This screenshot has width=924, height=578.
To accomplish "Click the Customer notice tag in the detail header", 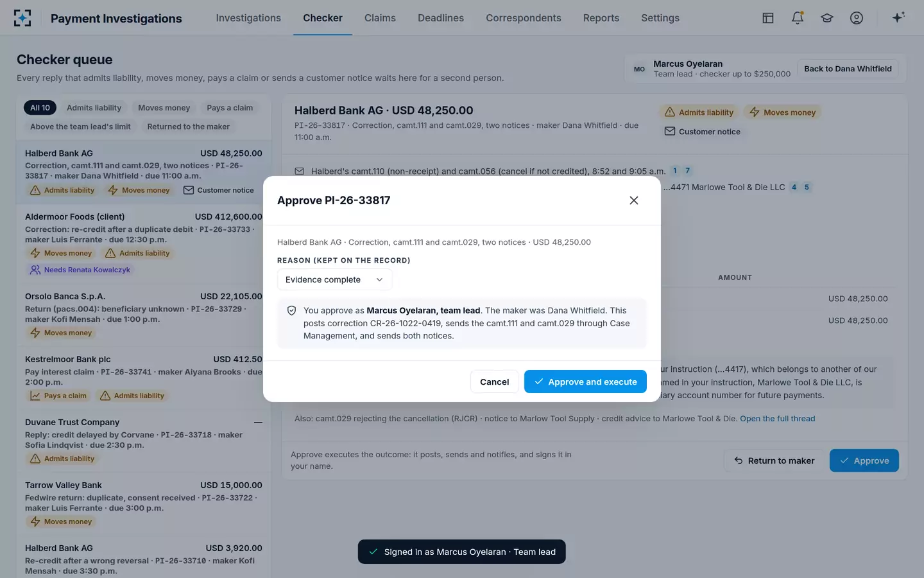I will point(702,132).
